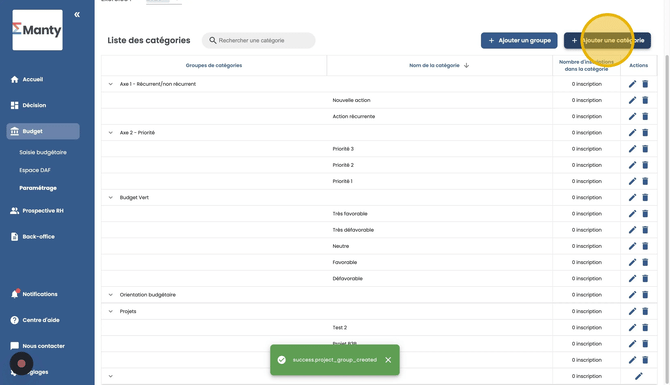This screenshot has height=385, width=670.
Task: Sort by Nom de la catégorie column
Action: click(439, 65)
